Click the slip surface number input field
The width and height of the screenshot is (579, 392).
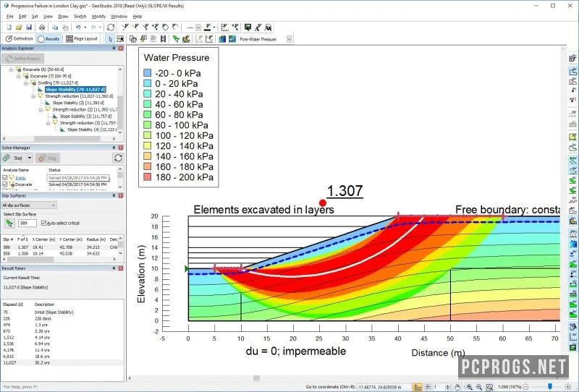coord(28,223)
